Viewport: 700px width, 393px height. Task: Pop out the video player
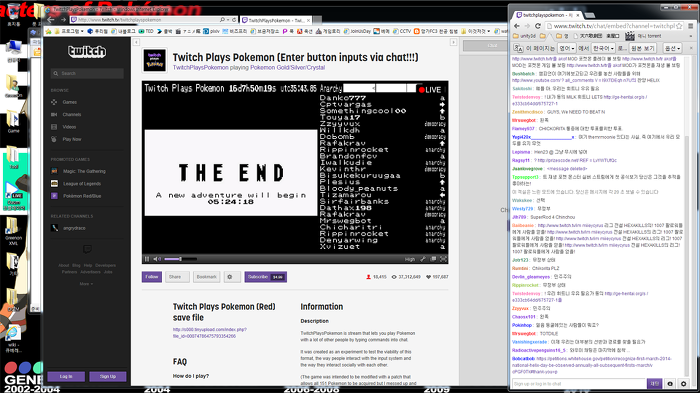(433, 259)
